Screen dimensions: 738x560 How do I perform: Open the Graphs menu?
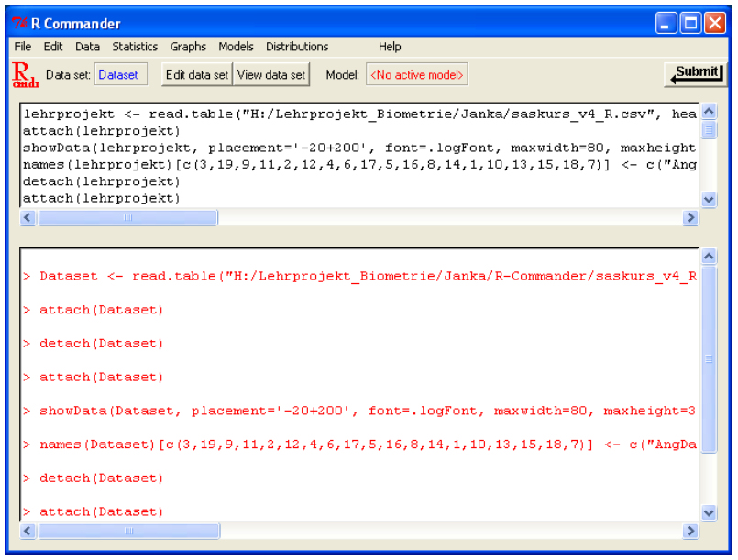coord(188,47)
